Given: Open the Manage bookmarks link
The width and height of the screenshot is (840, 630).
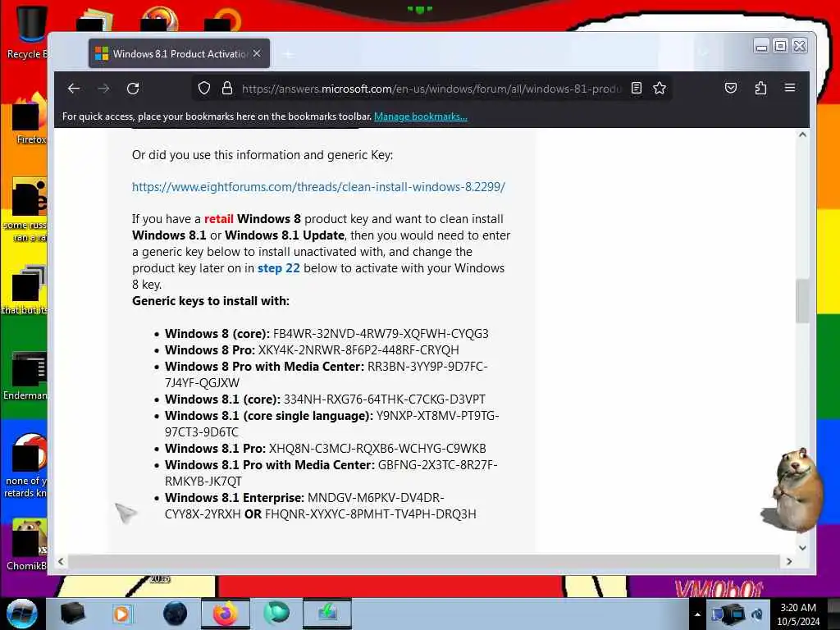Looking at the screenshot, I should coord(421,116).
